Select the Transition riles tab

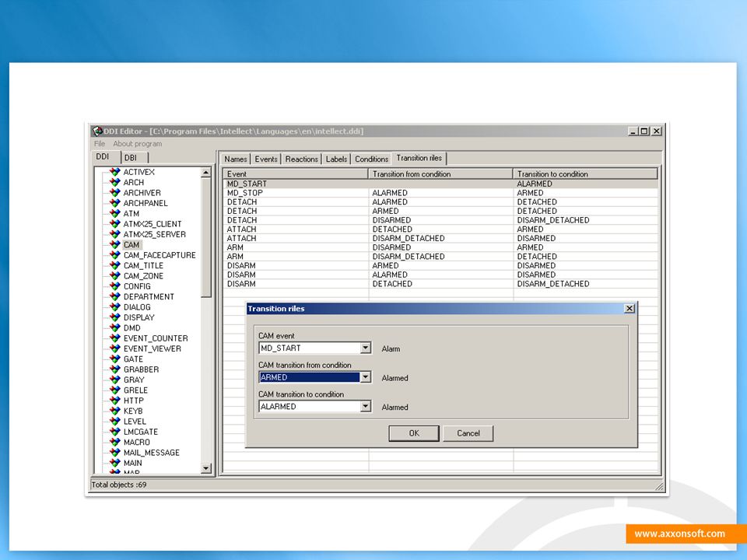(419, 158)
